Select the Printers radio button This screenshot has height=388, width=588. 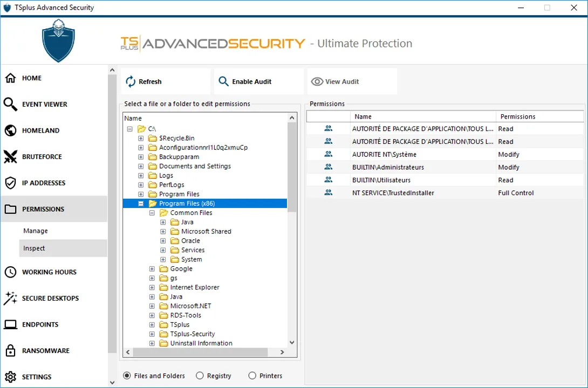252,376
